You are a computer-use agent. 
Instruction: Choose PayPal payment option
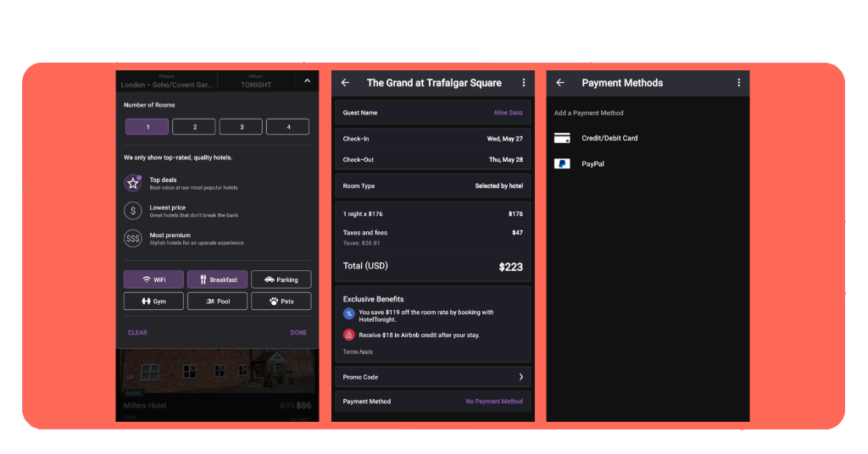(x=593, y=163)
